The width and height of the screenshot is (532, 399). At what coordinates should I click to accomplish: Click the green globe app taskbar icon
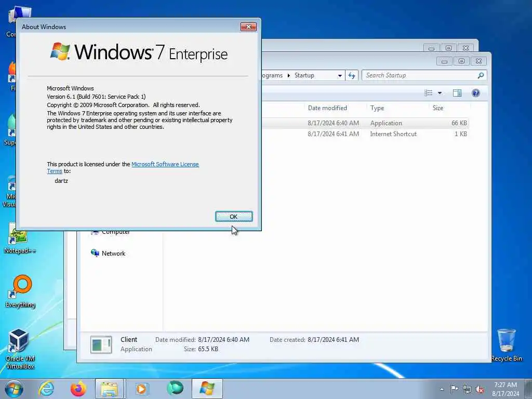[x=175, y=388]
